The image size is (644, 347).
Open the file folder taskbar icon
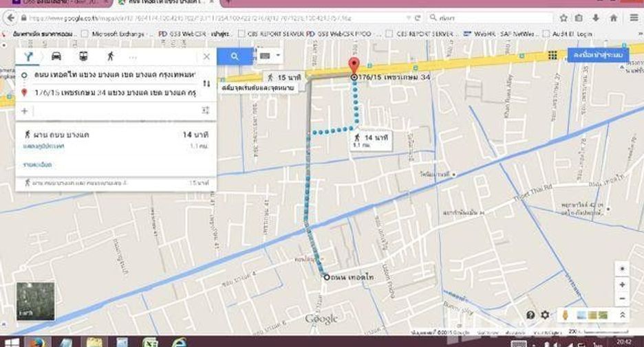pos(94,342)
